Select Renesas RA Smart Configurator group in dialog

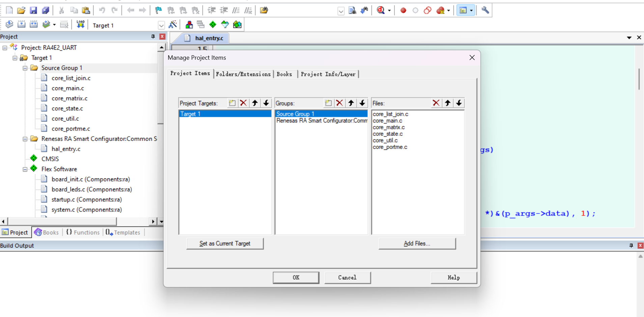321,121
